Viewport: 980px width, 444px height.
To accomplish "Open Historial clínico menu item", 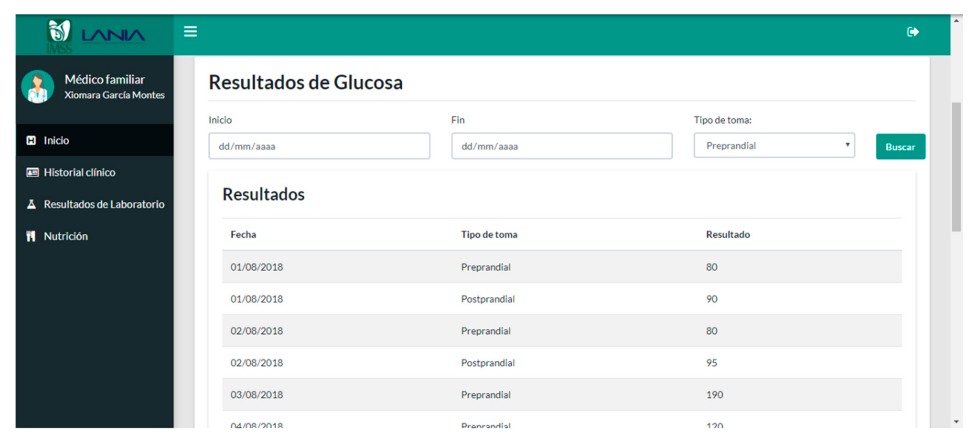I will pyautogui.click(x=79, y=172).
